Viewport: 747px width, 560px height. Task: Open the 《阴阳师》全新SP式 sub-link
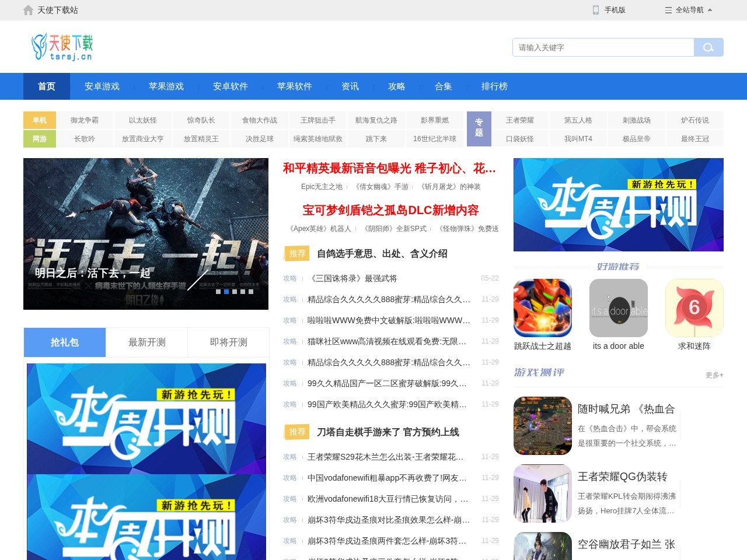click(395, 229)
